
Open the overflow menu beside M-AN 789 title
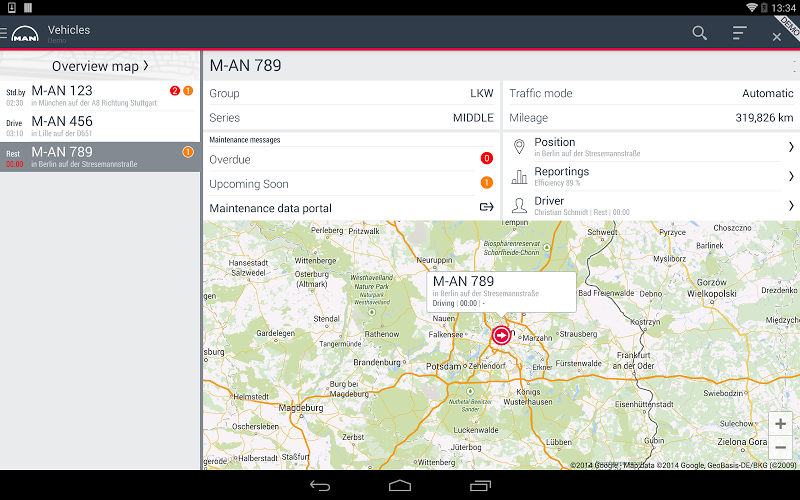(x=794, y=66)
